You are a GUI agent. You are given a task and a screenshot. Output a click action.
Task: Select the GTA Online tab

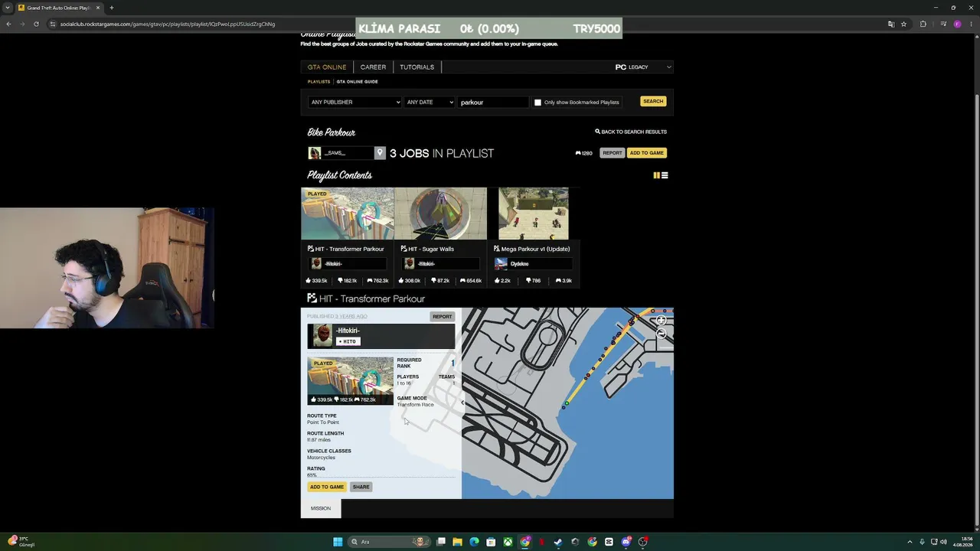(x=327, y=67)
